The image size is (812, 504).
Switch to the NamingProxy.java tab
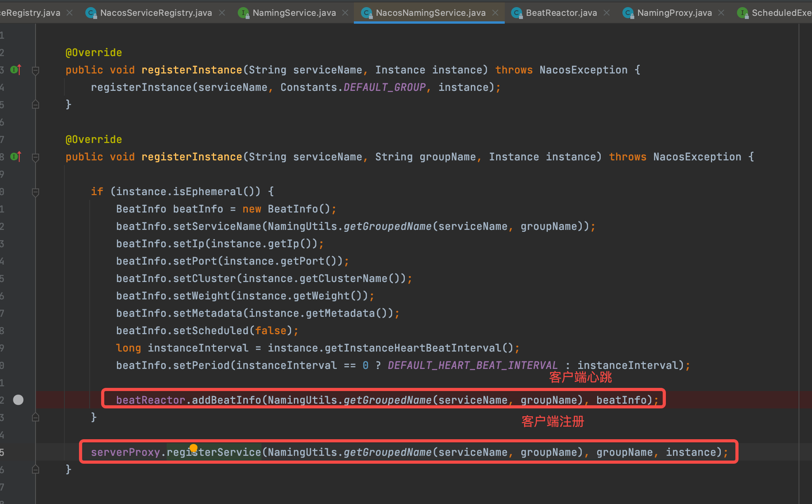[674, 13]
